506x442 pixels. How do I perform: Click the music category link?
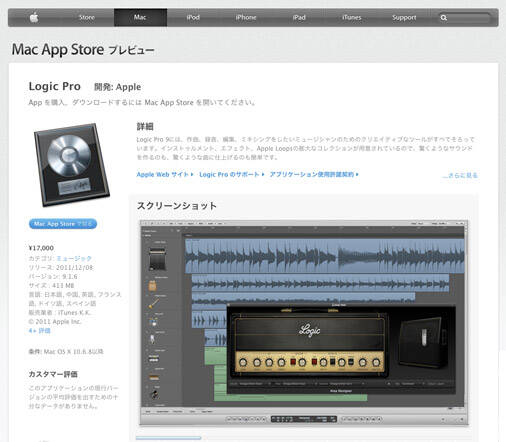[74, 258]
